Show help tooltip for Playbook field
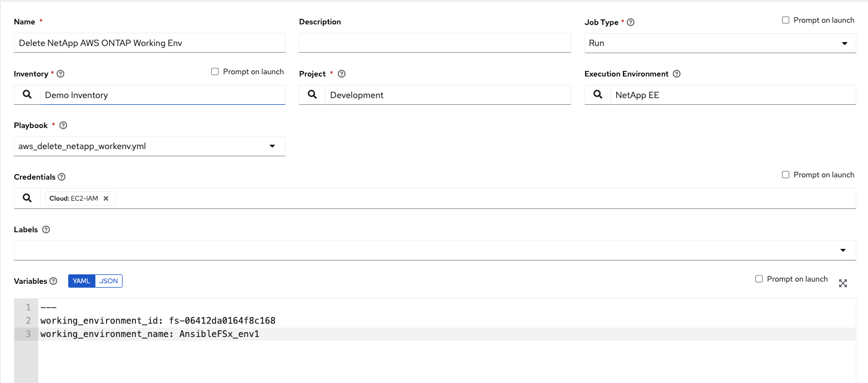The width and height of the screenshot is (868, 383). pyautogui.click(x=63, y=126)
